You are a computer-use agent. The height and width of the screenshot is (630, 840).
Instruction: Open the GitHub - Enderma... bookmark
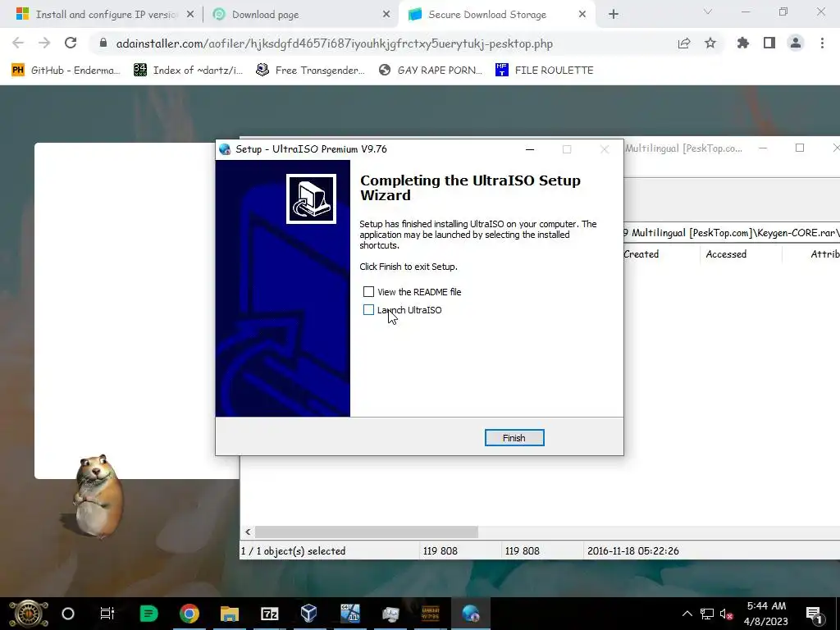tap(66, 71)
